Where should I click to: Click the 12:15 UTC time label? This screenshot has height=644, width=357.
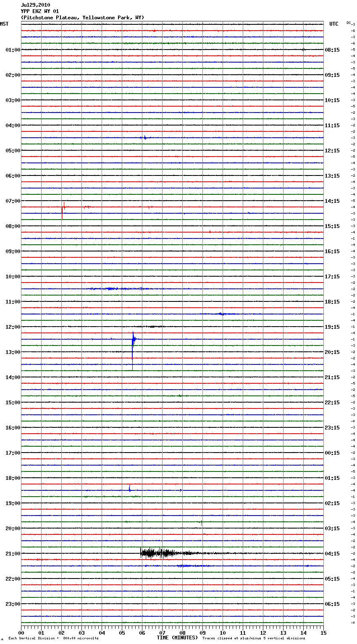coord(332,151)
